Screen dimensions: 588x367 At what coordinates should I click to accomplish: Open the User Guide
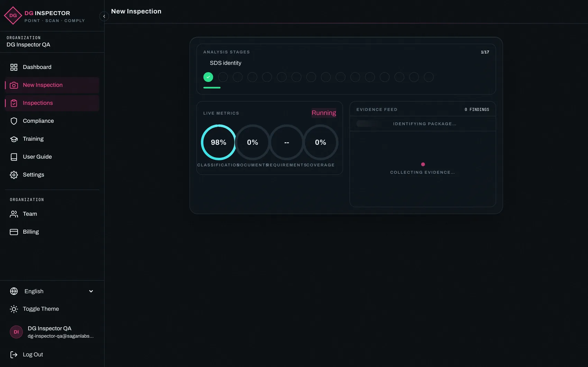[52, 157]
